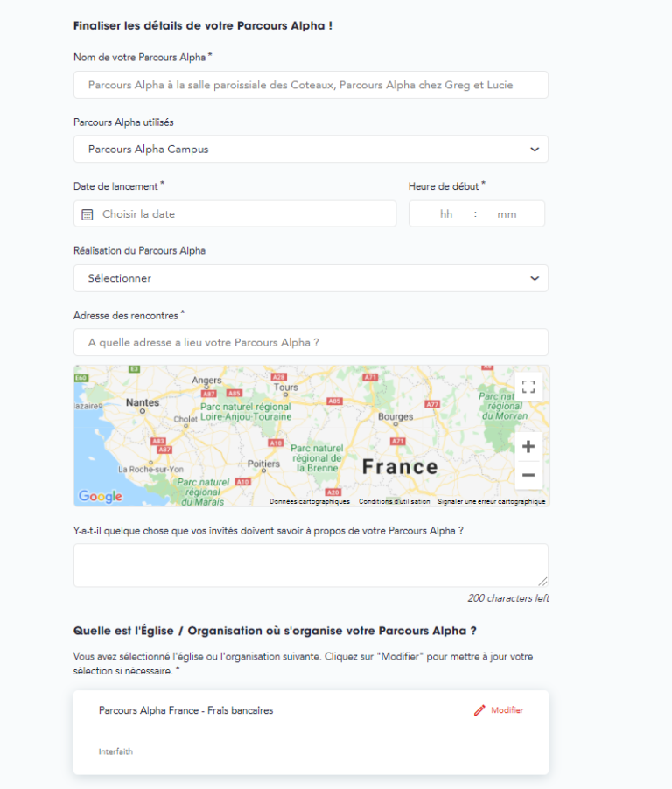The width and height of the screenshot is (672, 789).
Task: Toggle fullscreen view of the map
Action: pyautogui.click(x=528, y=387)
